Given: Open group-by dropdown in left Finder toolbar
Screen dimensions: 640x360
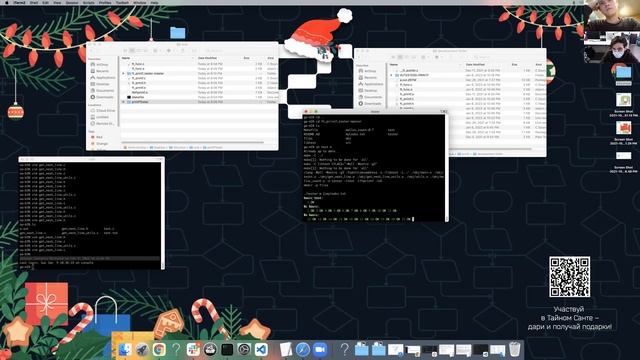Looking at the screenshot, I should [x=156, y=51].
